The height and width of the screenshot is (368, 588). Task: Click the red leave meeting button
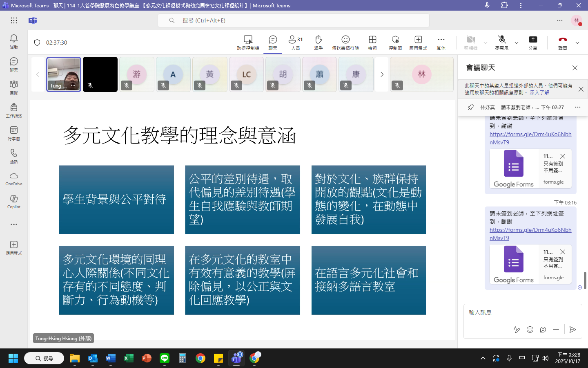coord(563,42)
